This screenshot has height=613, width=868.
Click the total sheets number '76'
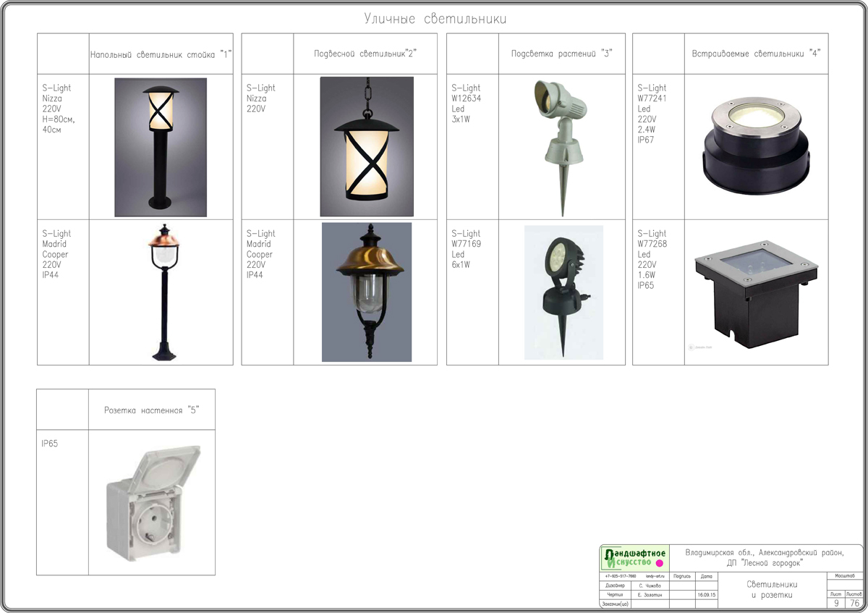[x=855, y=604]
